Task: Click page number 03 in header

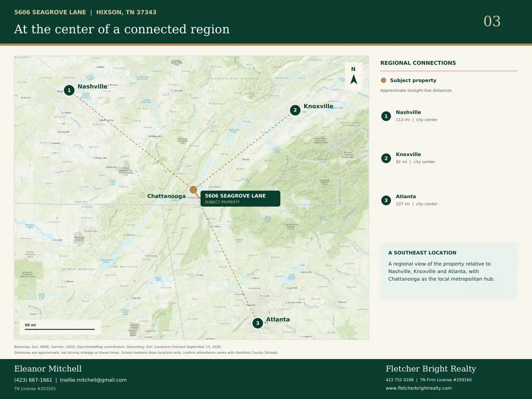Action: click(x=492, y=21)
